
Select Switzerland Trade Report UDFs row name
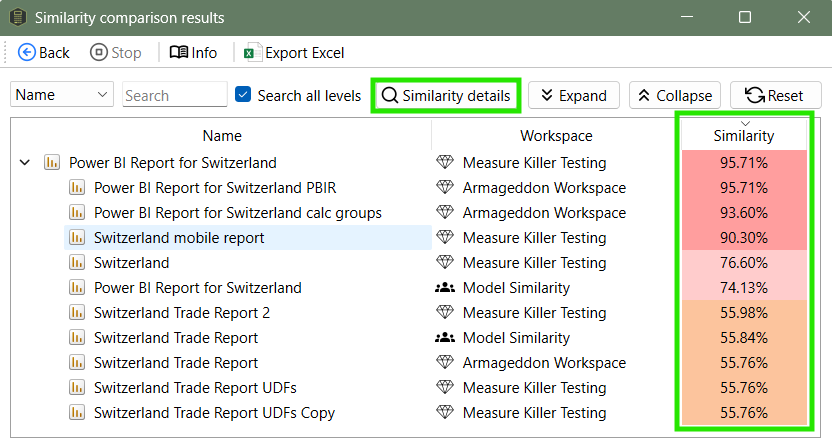pyautogui.click(x=195, y=388)
